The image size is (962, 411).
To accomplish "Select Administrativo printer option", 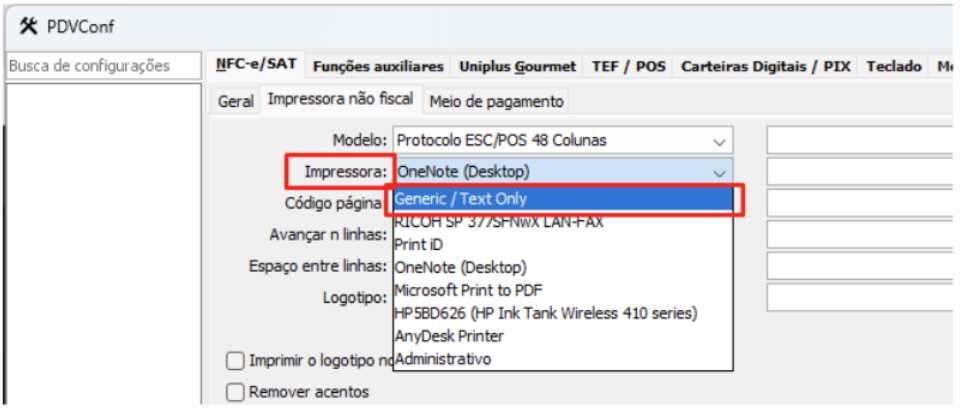I will coord(443,358).
